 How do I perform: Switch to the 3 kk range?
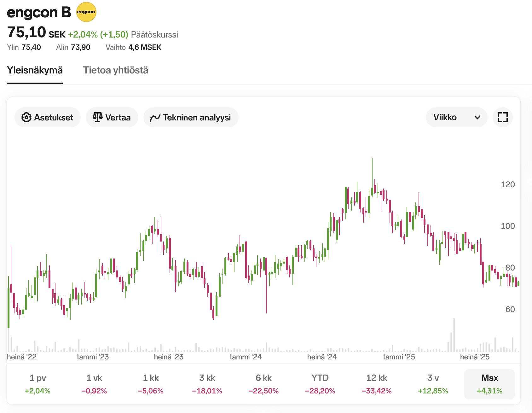point(207,384)
